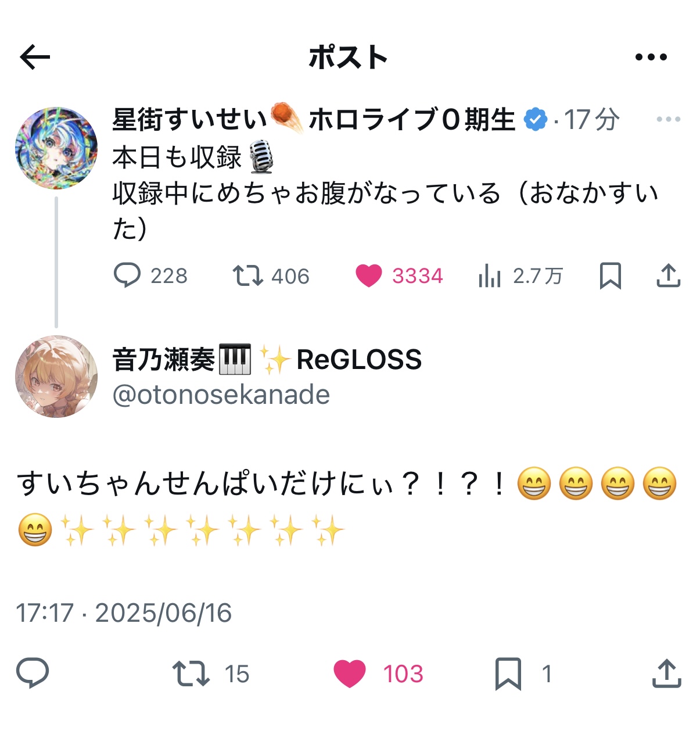Open the 音乃瀬奏 ReGLOSS display name

point(267,359)
